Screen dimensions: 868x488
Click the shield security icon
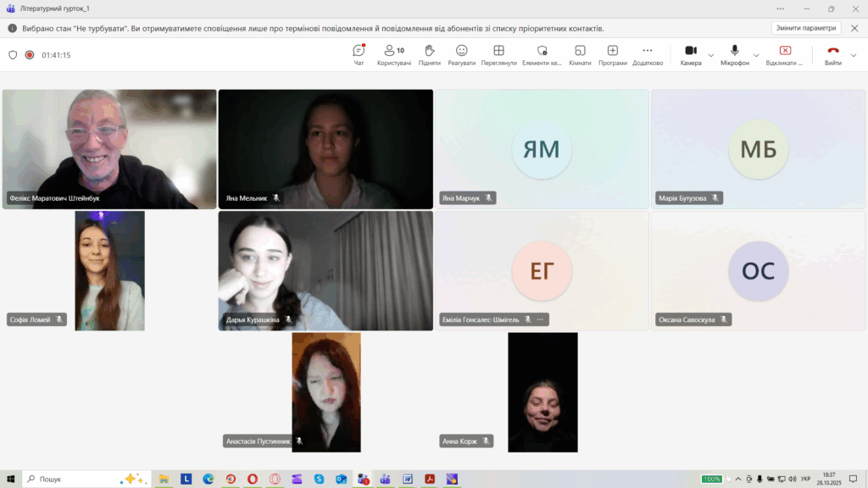point(13,55)
